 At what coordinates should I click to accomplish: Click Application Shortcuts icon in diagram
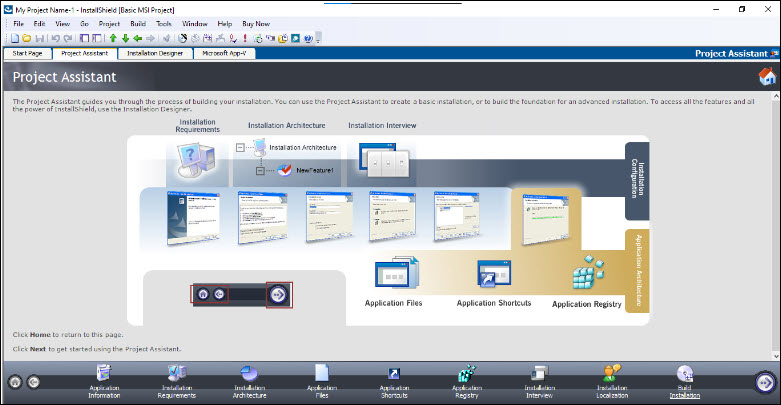[494, 273]
